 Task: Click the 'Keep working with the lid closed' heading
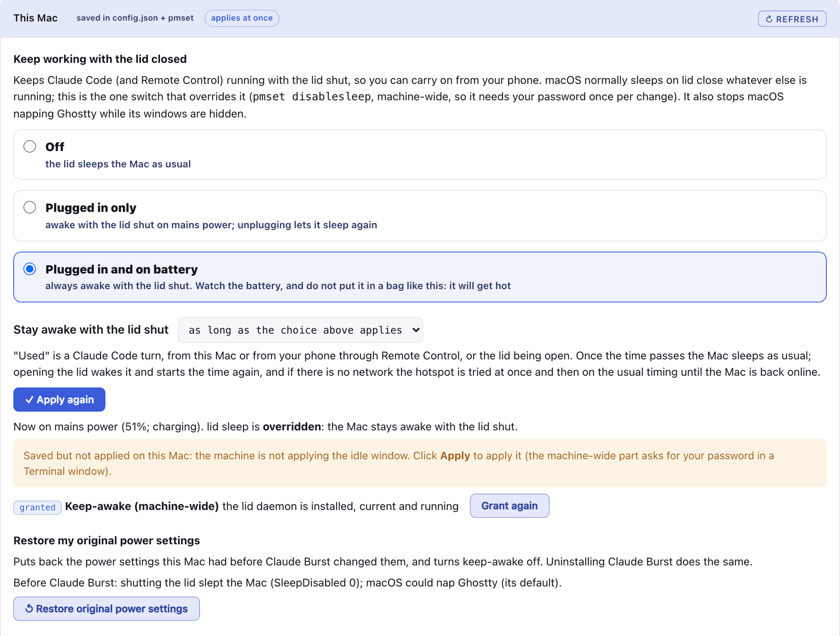(x=100, y=59)
